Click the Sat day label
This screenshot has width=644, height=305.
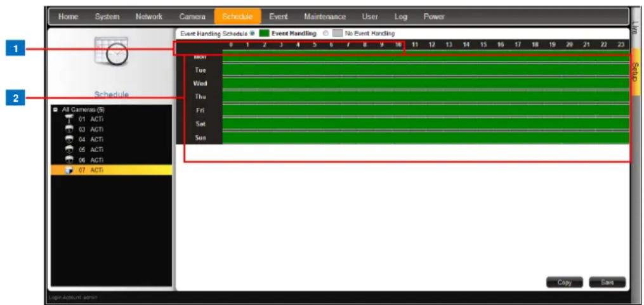(x=200, y=124)
